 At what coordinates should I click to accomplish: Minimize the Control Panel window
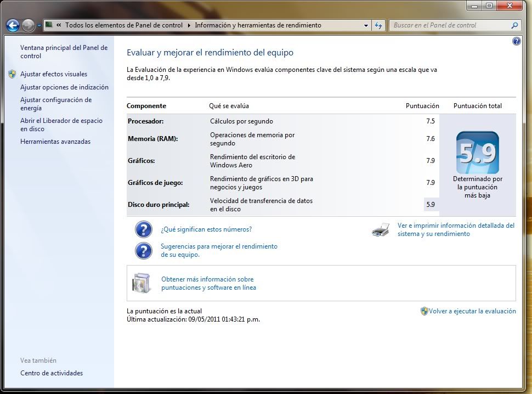point(474,6)
